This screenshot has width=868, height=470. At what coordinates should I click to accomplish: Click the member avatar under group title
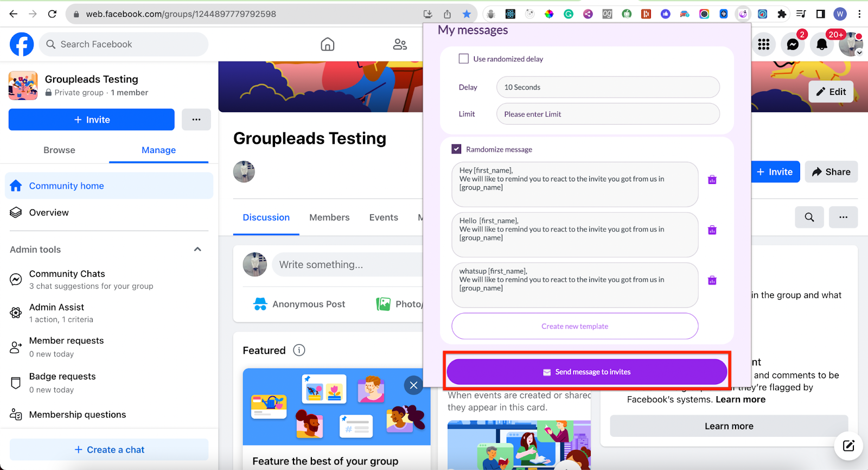[244, 172]
